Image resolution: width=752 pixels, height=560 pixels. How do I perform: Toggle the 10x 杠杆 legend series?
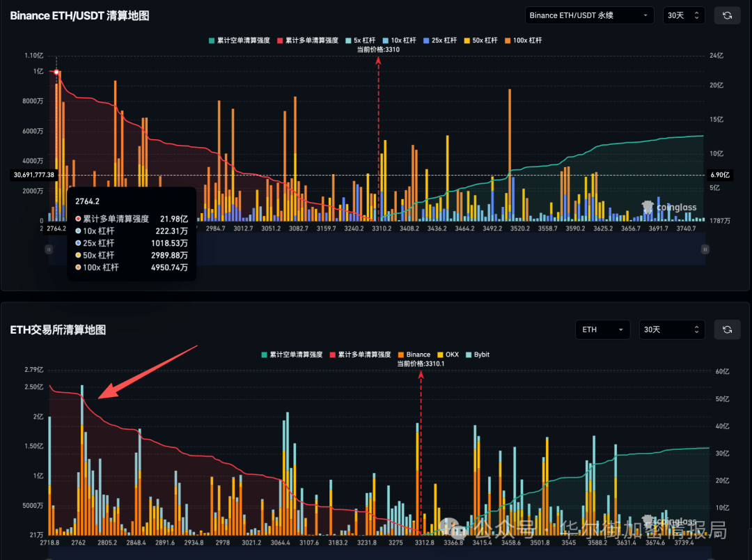pyautogui.click(x=400, y=40)
